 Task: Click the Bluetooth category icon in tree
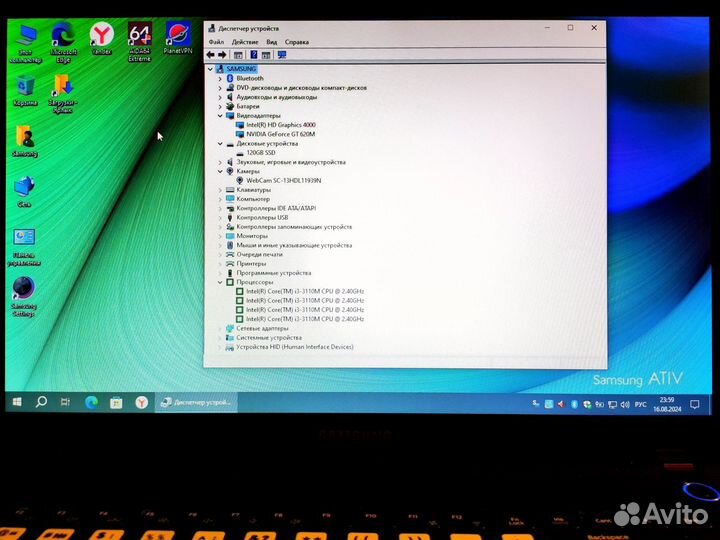pos(230,79)
